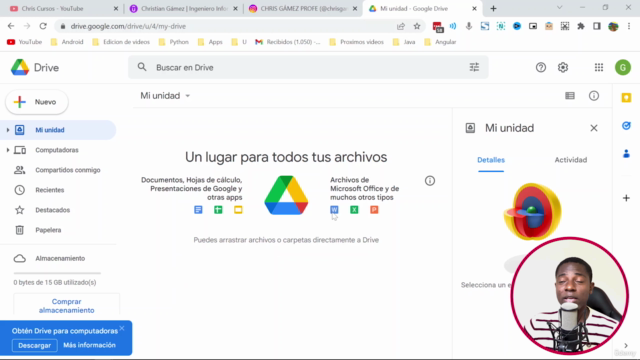Open a new browser tab
Image resolution: width=640 pixels, height=360 pixels.
(493, 9)
